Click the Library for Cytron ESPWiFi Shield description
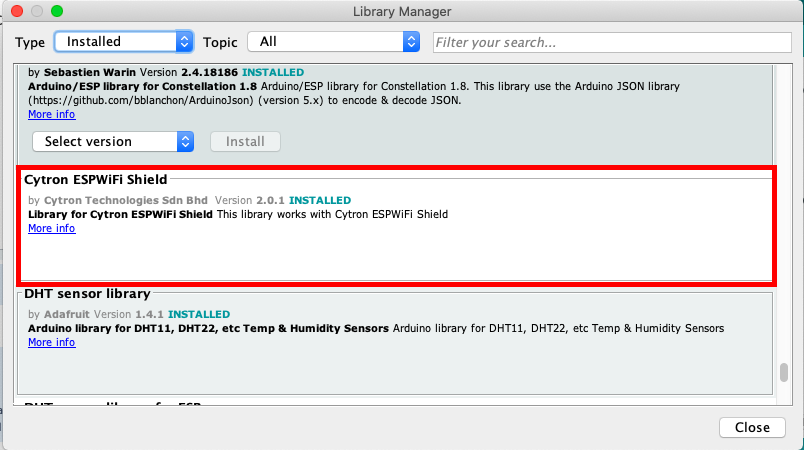This screenshot has height=450, width=804. pos(120,214)
